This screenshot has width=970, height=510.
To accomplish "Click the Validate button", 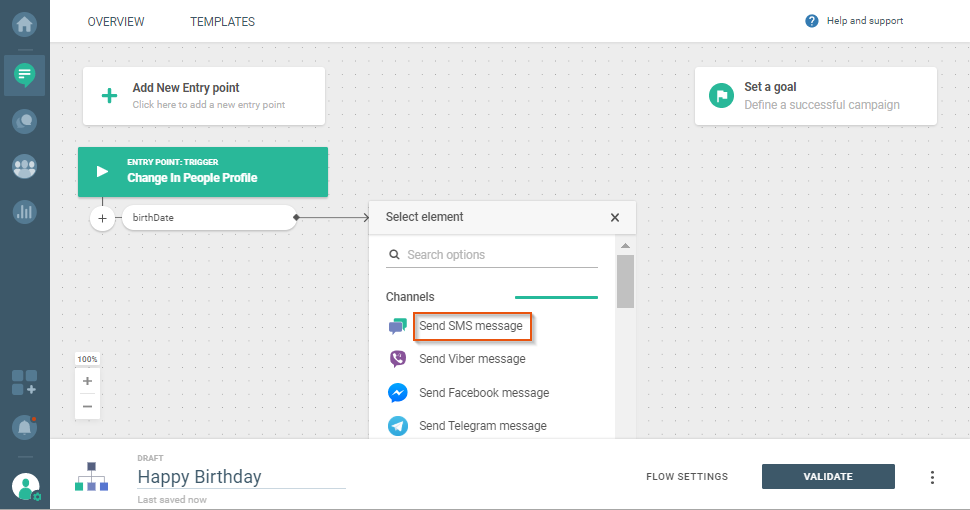I will (x=828, y=477).
